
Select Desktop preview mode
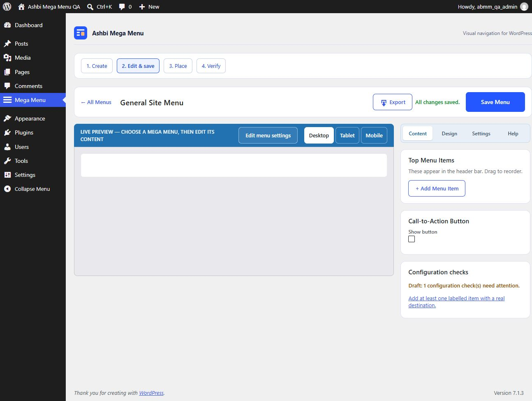[x=319, y=135]
